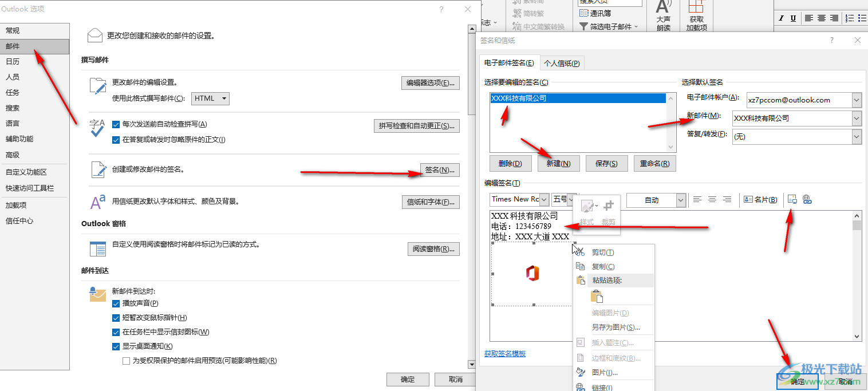Toggle 短暂改变鼠标指针 checkbox
Viewport: 868px width, 391px height.
[x=116, y=318]
